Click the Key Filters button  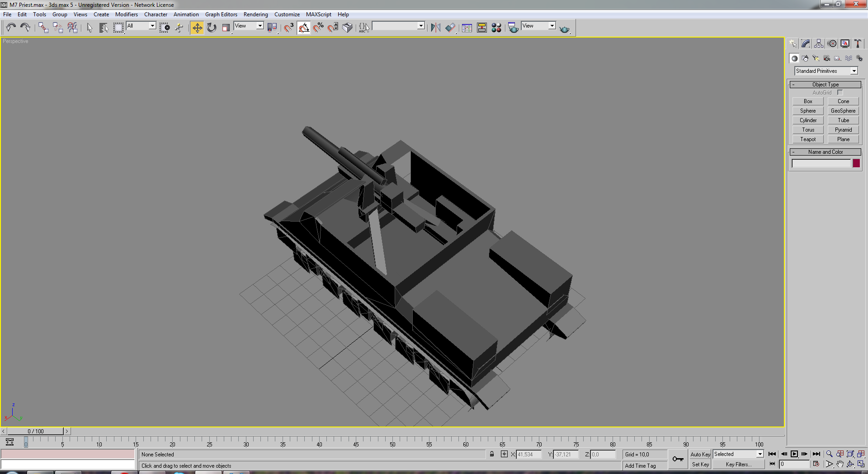click(739, 465)
